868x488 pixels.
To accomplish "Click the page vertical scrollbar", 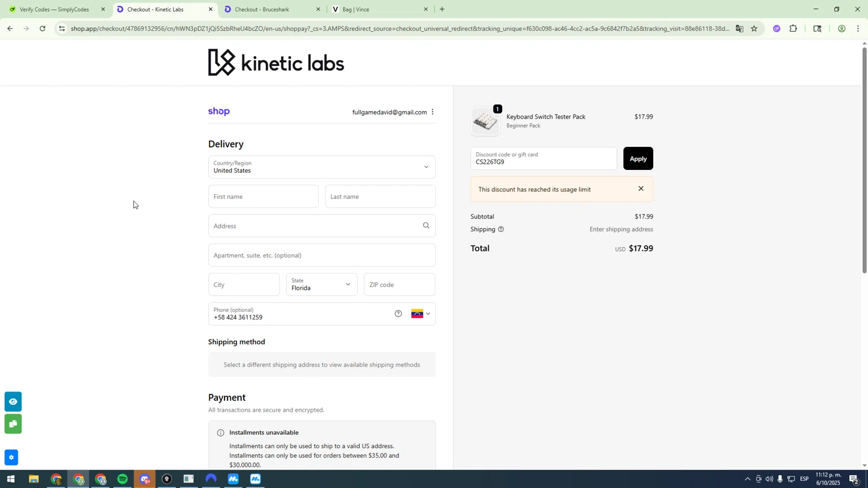I will click(865, 160).
